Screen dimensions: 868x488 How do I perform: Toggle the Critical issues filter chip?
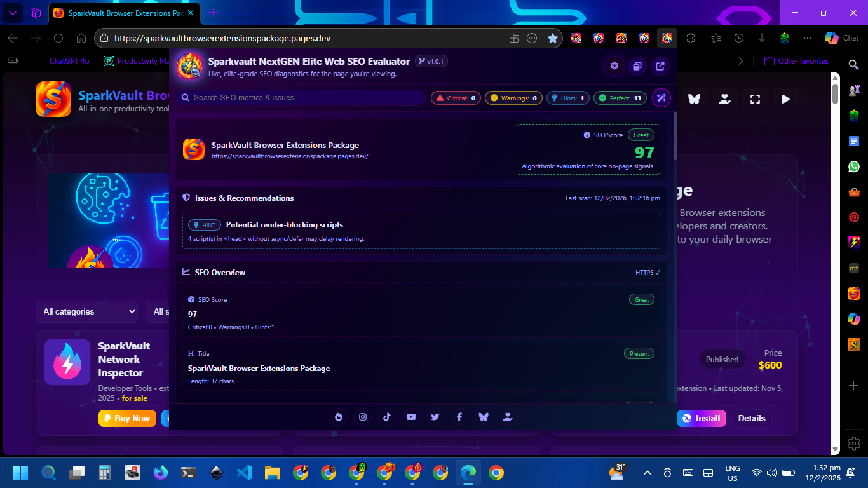pos(456,98)
